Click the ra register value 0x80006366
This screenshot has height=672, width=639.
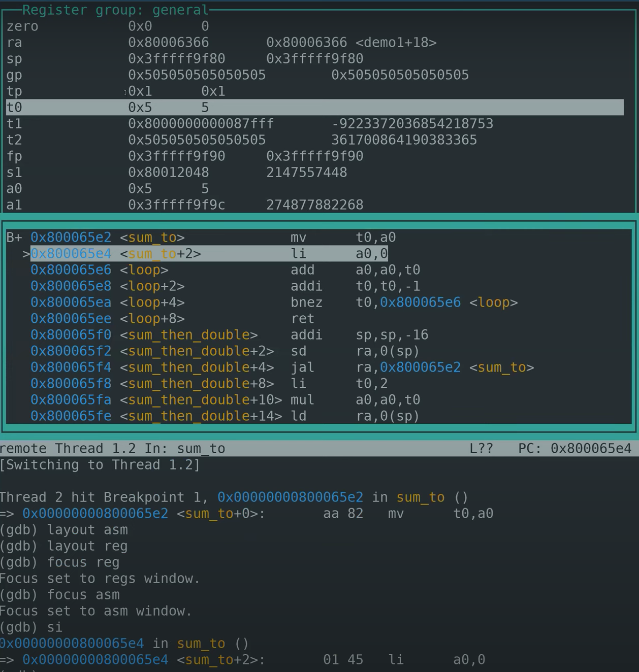pyautogui.click(x=168, y=43)
